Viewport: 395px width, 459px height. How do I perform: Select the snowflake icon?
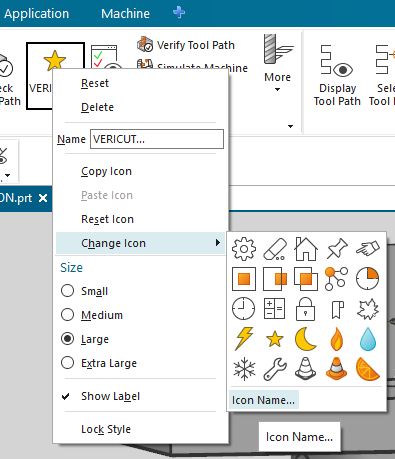(x=244, y=369)
